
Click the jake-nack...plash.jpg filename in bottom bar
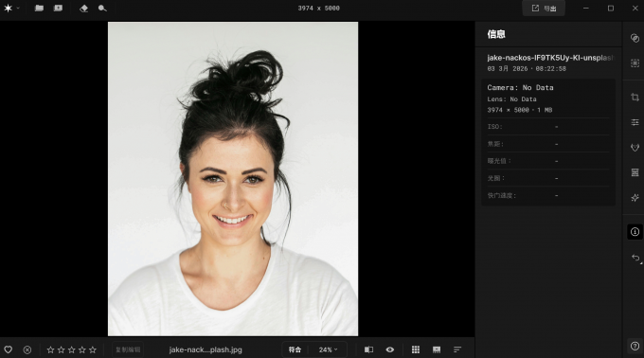click(206, 349)
